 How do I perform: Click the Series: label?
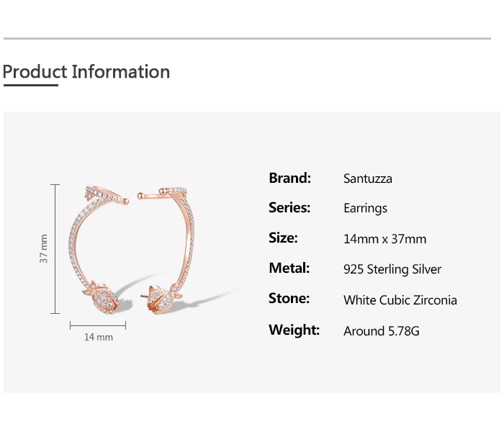[x=289, y=208]
